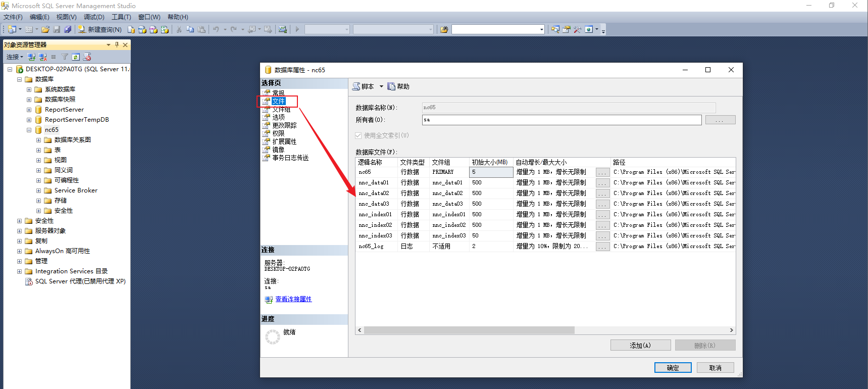
Task: Click the XMLA query icon
Action: [165, 29]
